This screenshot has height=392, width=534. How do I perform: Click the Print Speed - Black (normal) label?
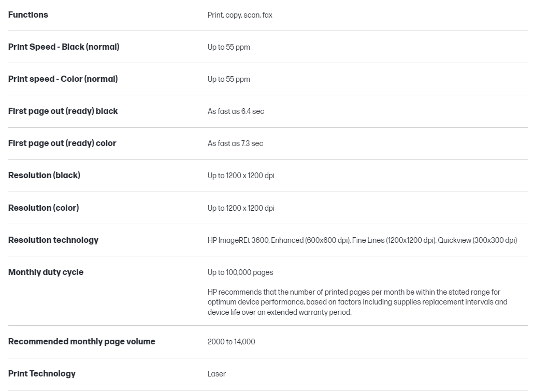click(64, 47)
